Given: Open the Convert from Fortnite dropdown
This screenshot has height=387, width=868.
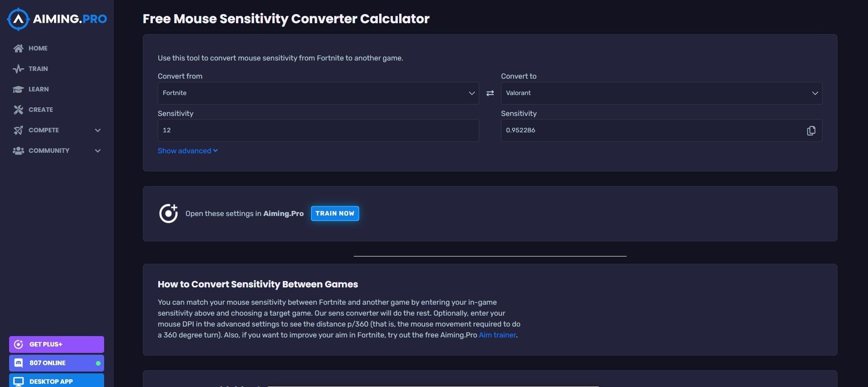Looking at the screenshot, I should (318, 93).
